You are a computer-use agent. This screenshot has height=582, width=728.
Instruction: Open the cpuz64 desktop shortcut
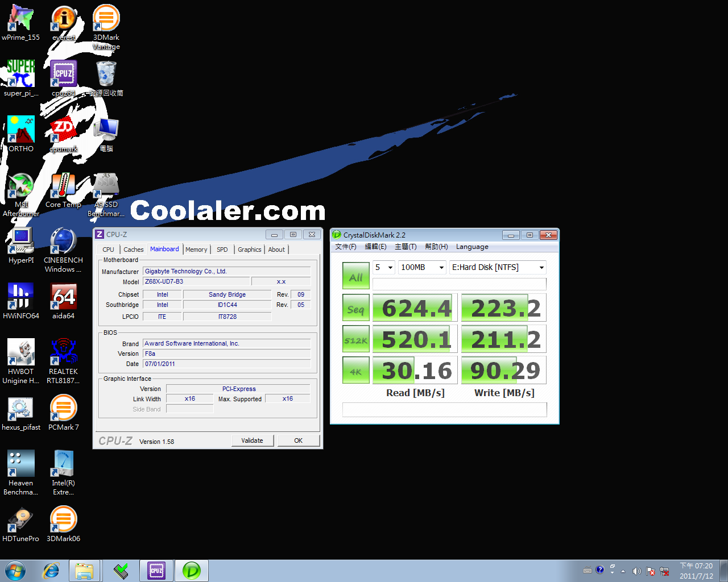click(x=64, y=79)
